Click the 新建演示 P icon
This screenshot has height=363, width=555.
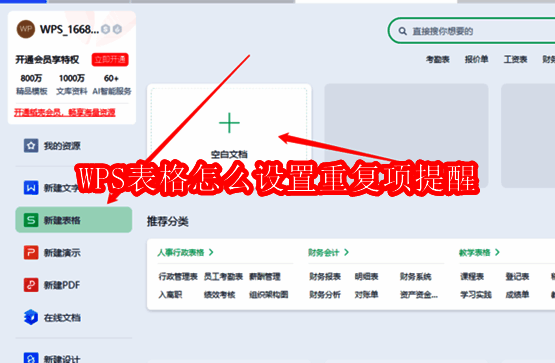[31, 253]
